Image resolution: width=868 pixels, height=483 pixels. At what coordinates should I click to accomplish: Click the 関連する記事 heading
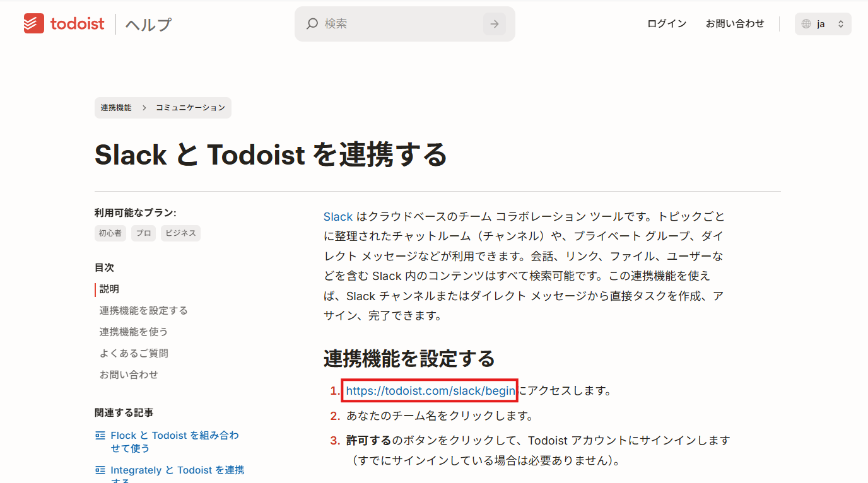124,413
